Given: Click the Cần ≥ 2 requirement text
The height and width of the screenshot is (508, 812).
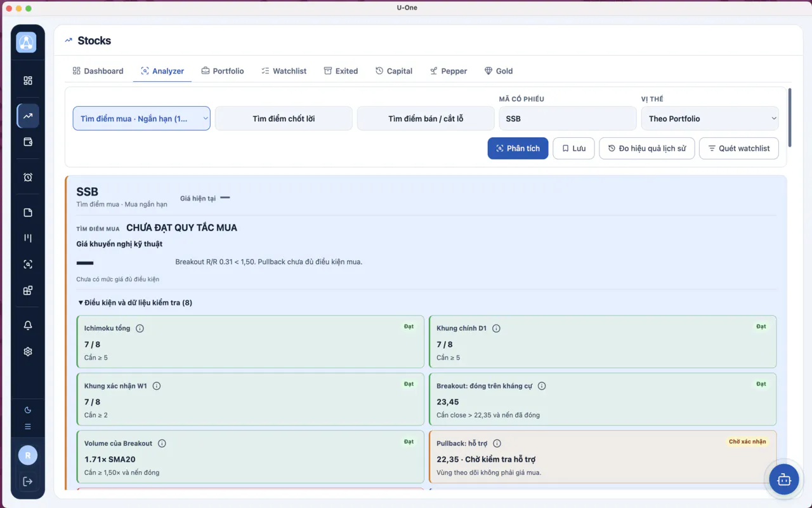Looking at the screenshot, I should pyautogui.click(x=96, y=415).
